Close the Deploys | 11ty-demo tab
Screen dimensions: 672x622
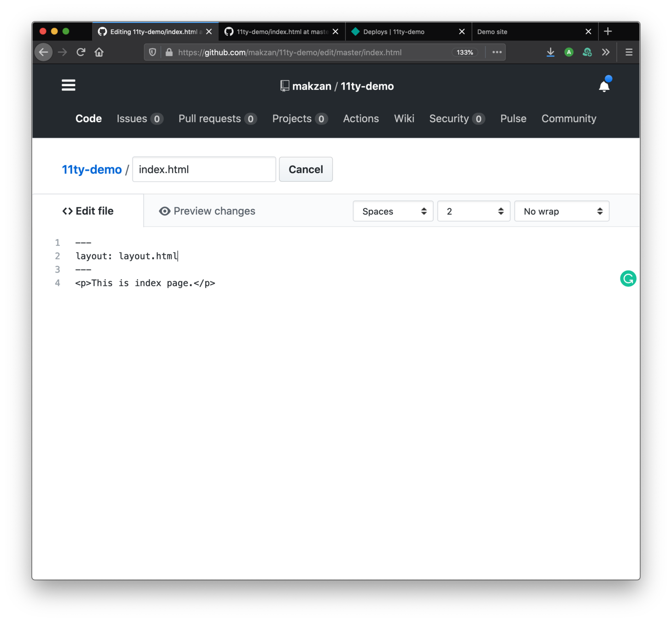click(x=462, y=31)
